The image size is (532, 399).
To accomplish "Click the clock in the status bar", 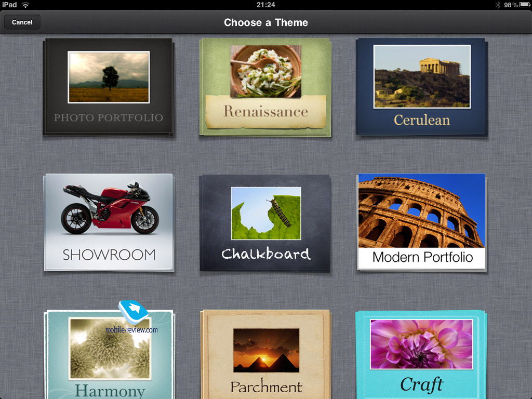I will point(265,5).
